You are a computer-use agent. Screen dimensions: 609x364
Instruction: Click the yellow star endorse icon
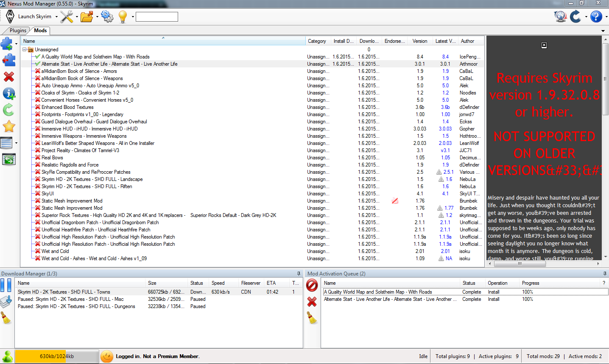[8, 126]
